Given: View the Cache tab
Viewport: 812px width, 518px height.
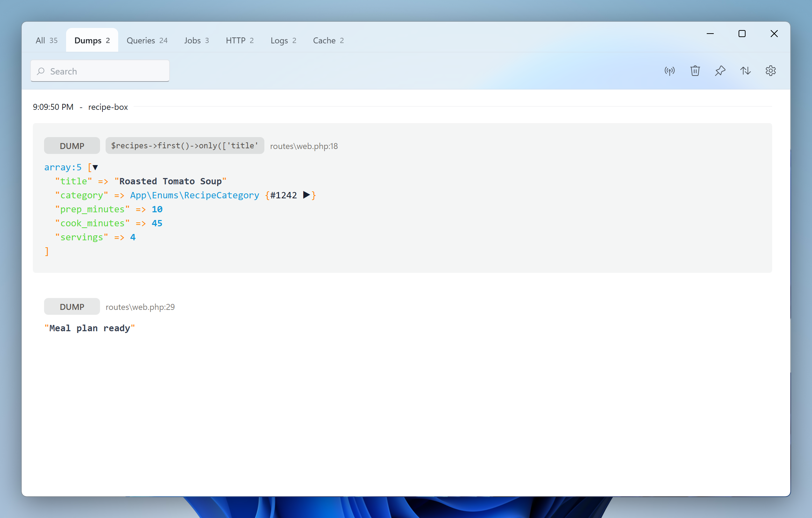Looking at the screenshot, I should point(328,41).
